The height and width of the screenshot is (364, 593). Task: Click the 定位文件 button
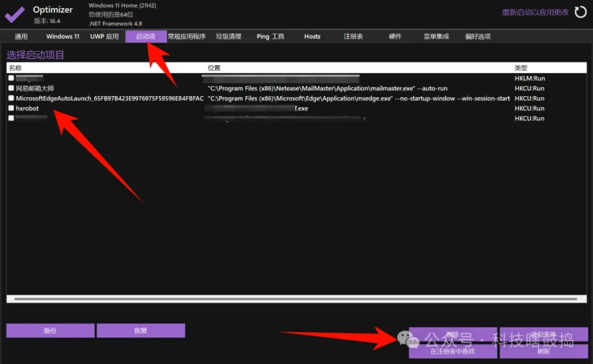tap(543, 334)
